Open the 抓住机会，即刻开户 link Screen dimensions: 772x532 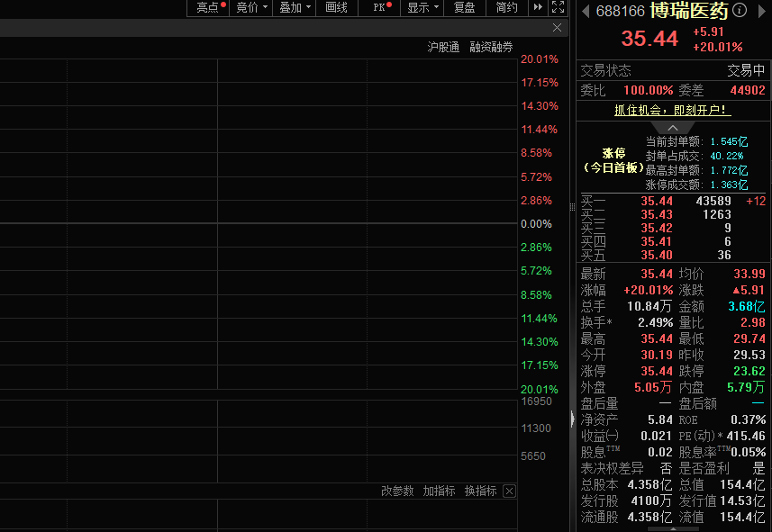pyautogui.click(x=673, y=110)
